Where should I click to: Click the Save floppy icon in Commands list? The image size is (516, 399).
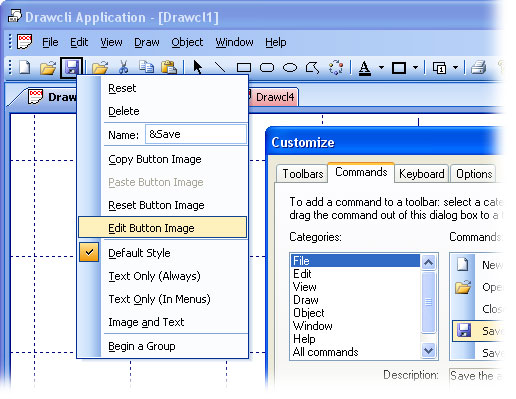(x=464, y=331)
